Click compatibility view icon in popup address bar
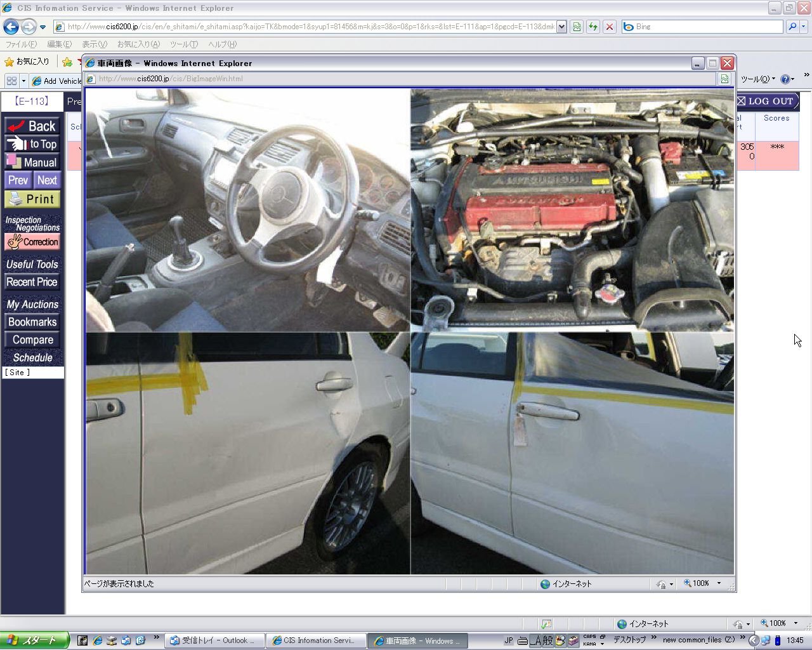812x650 pixels. tap(724, 79)
